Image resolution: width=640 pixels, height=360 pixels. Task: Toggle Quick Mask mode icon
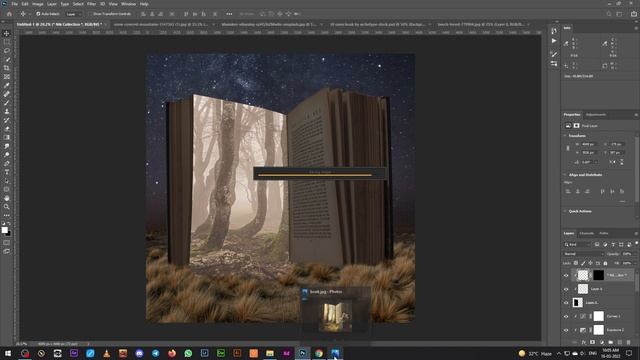[x=7, y=243]
